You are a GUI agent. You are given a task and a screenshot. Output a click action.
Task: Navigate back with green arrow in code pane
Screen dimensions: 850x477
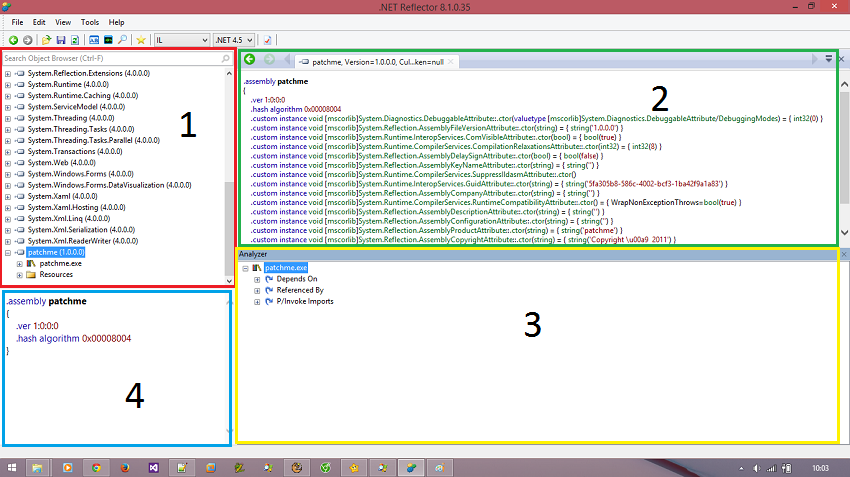249,60
